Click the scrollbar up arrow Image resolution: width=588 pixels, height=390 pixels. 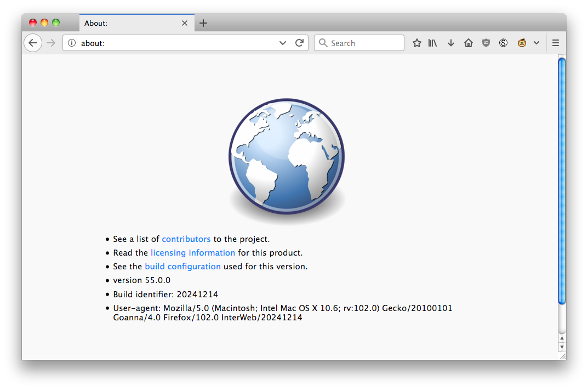pyautogui.click(x=562, y=338)
